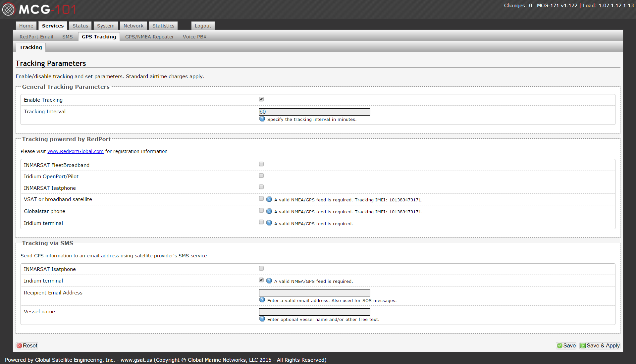Screen dimensions: 636x364
Task: Open GPS/NMEA Repeater sub-tab
Action: click(149, 37)
